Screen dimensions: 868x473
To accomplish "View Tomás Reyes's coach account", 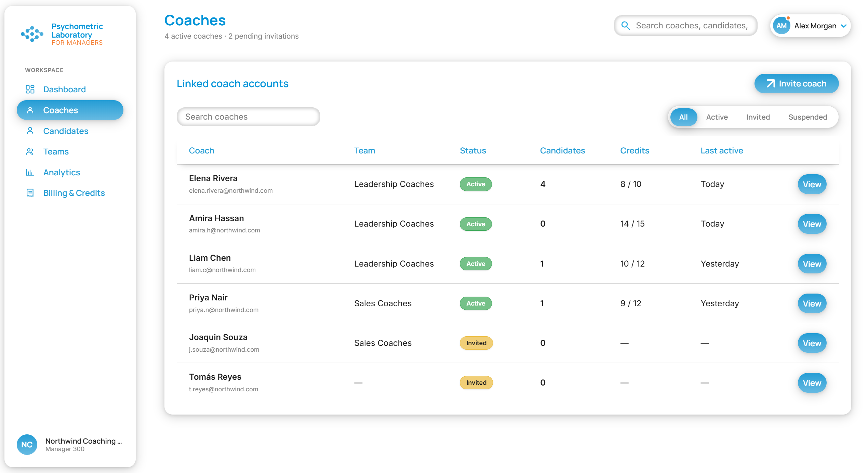I will (812, 383).
